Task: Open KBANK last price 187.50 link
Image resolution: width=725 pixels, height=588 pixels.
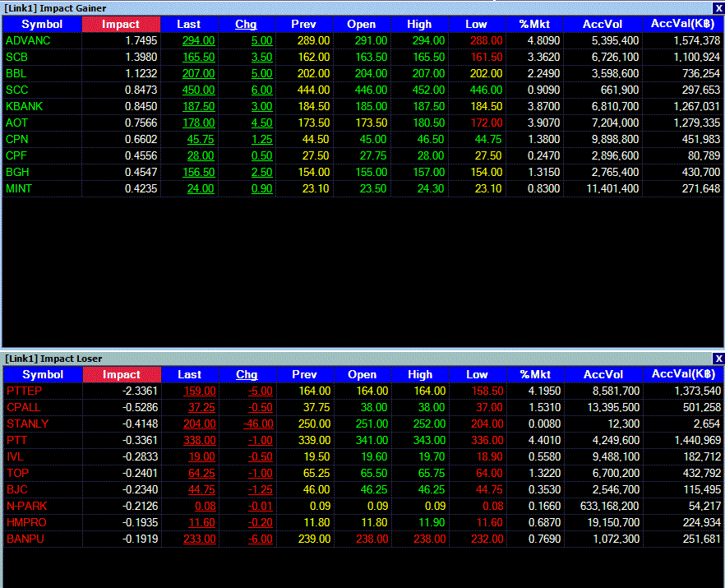Action: (199, 106)
